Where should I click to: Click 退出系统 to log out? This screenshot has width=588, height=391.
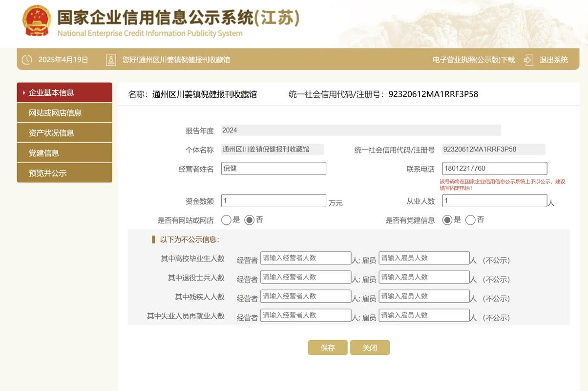pyautogui.click(x=554, y=59)
